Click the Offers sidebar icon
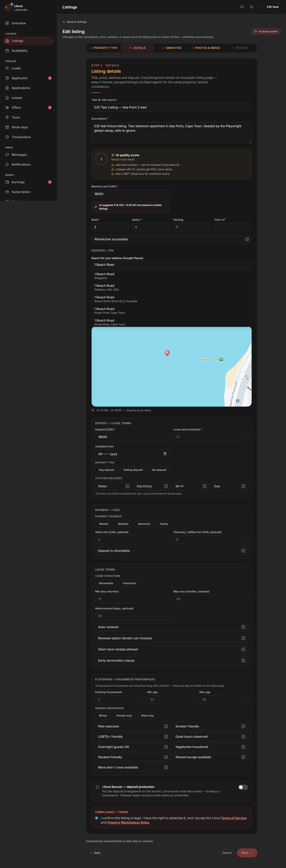The width and height of the screenshot is (286, 868). (7, 107)
